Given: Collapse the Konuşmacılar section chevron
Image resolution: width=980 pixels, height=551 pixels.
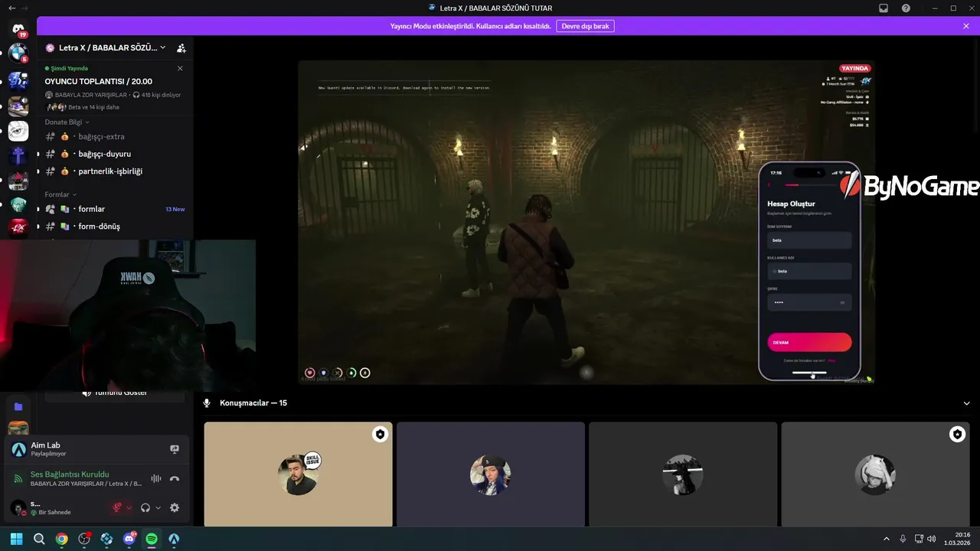Looking at the screenshot, I should (x=966, y=403).
